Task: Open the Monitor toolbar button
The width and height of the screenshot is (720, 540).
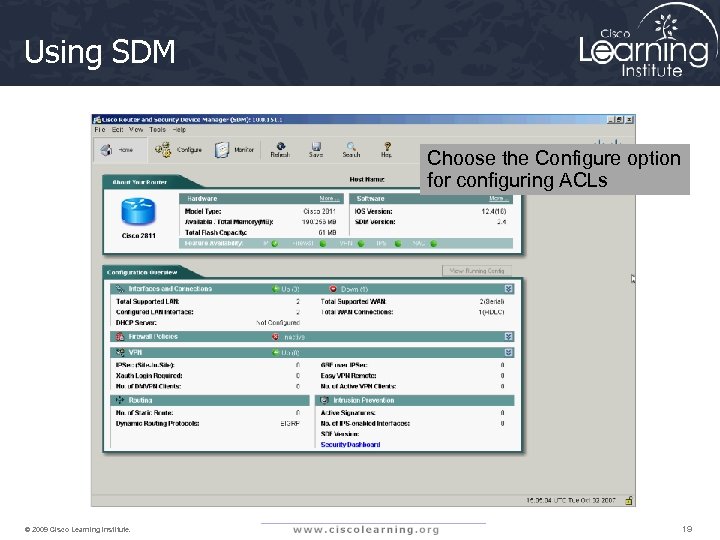Action: [x=234, y=150]
